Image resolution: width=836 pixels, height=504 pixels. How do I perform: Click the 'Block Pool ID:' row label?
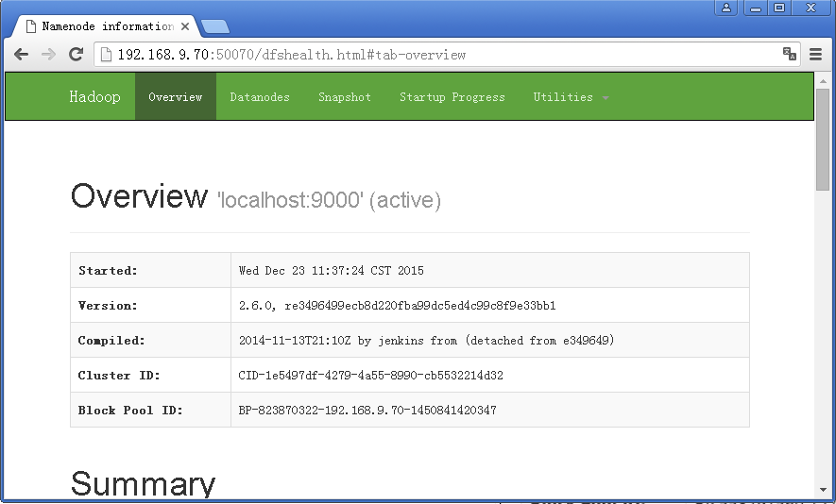(x=130, y=410)
